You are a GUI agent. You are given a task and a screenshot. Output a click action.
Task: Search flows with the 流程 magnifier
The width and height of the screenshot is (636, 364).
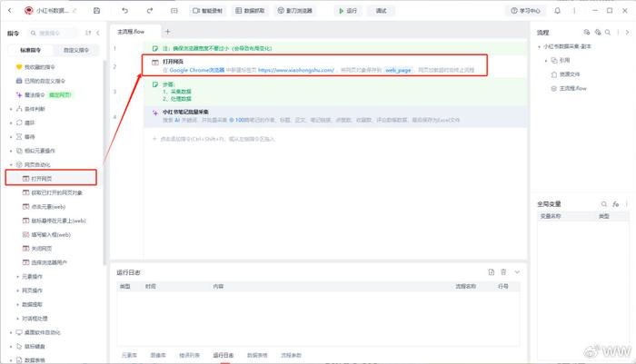608,32
